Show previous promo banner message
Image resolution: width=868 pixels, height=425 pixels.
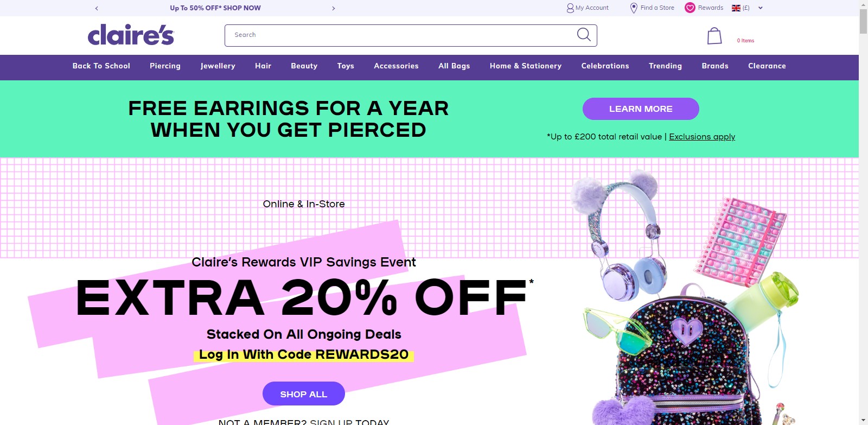[x=97, y=8]
